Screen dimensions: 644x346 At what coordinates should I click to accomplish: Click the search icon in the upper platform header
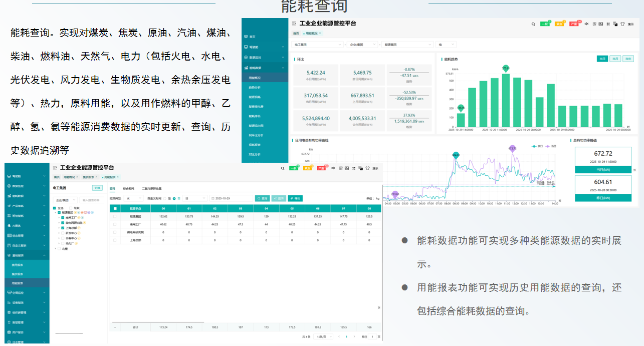coord(533,24)
